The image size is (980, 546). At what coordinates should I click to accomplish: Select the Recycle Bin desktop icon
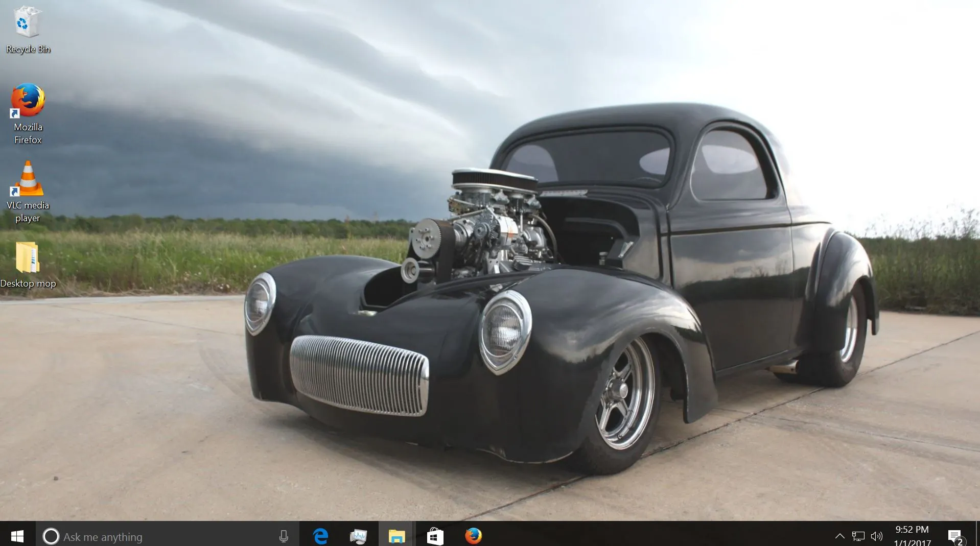pos(28,30)
